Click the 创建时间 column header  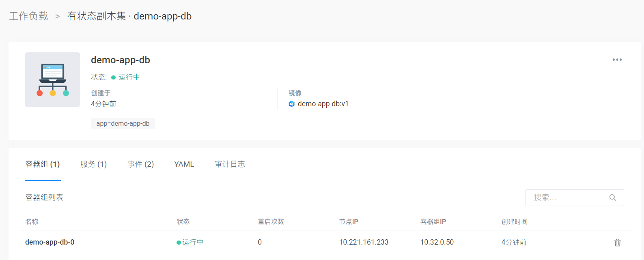point(514,221)
